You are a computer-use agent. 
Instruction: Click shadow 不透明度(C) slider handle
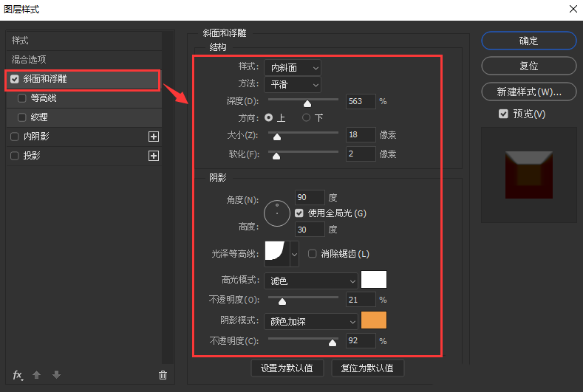point(333,343)
